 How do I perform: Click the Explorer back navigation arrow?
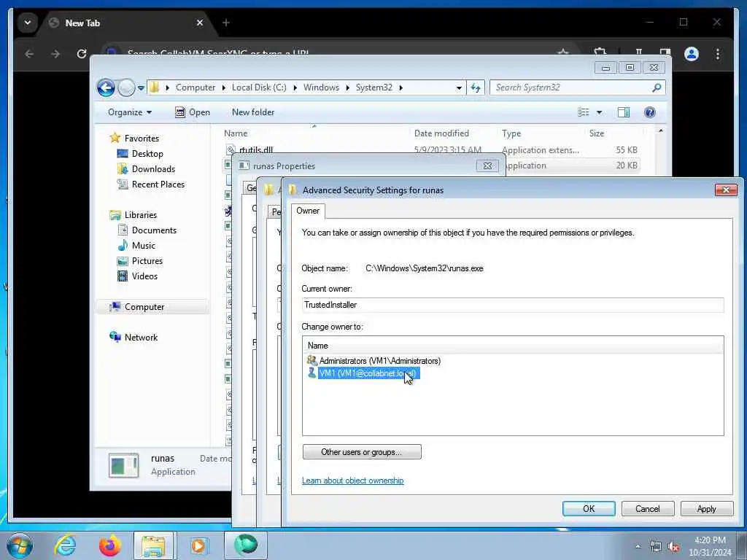pos(106,87)
